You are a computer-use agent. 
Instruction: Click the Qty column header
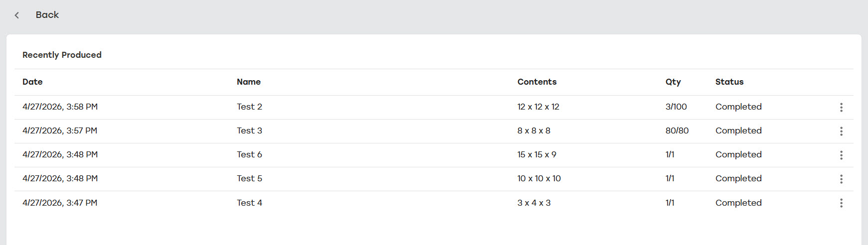pos(673,82)
